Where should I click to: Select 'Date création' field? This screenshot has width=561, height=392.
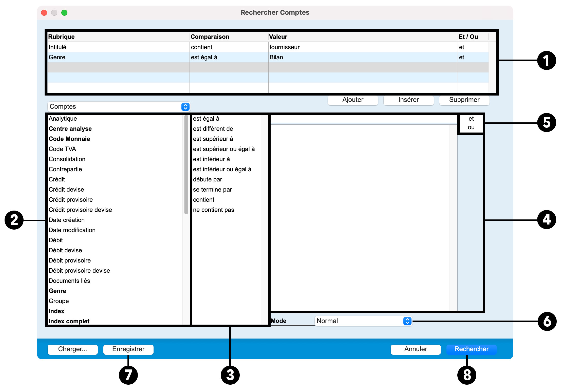click(x=67, y=220)
